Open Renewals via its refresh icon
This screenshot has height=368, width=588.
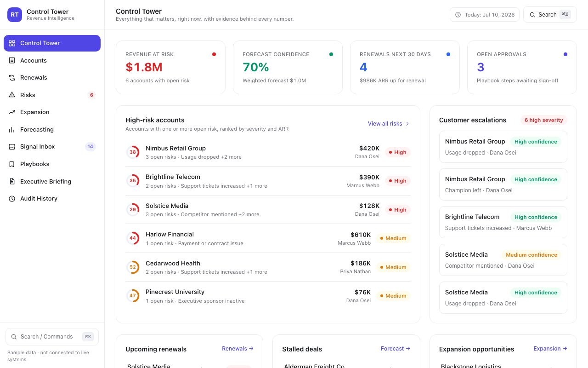tap(12, 78)
